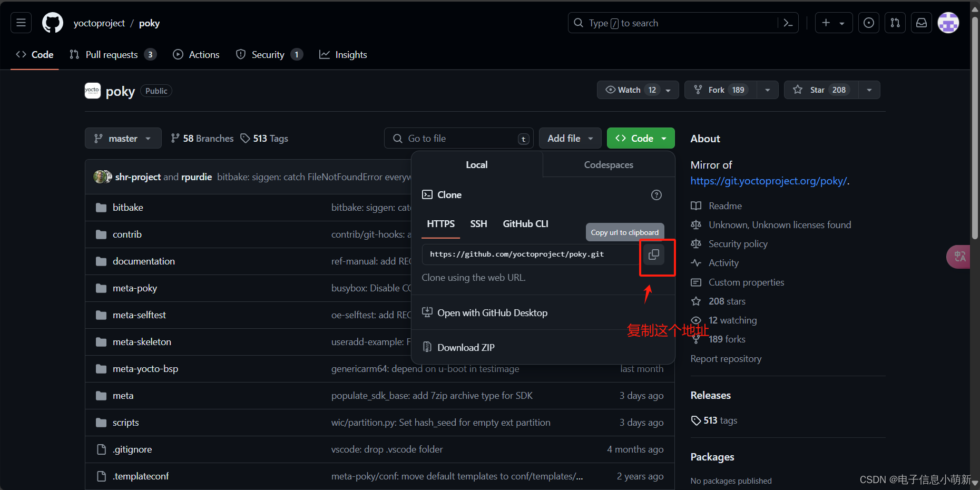Open the .gitignore file icon
The width and height of the screenshot is (980, 490).
(x=102, y=449)
